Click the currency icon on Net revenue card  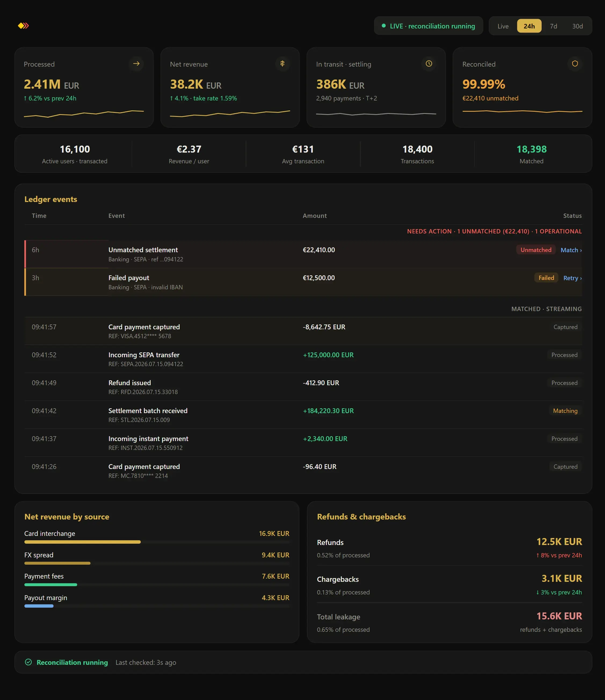(282, 63)
